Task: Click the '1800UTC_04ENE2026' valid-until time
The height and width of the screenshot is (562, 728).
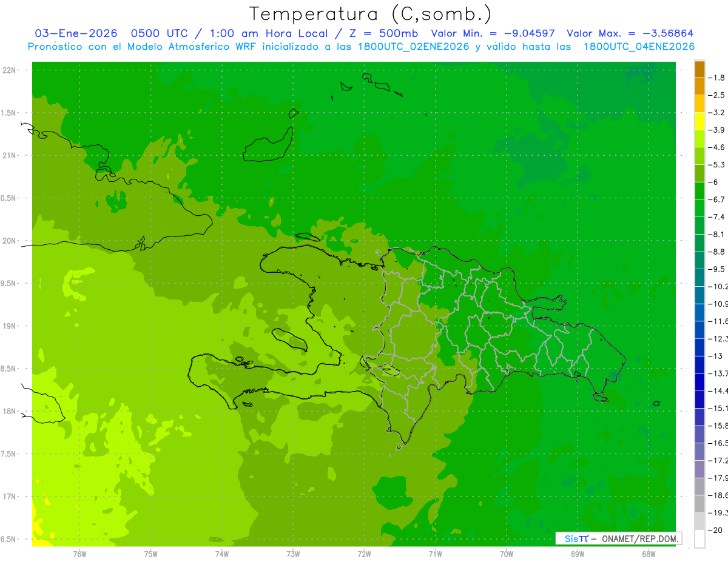Action: (638, 47)
